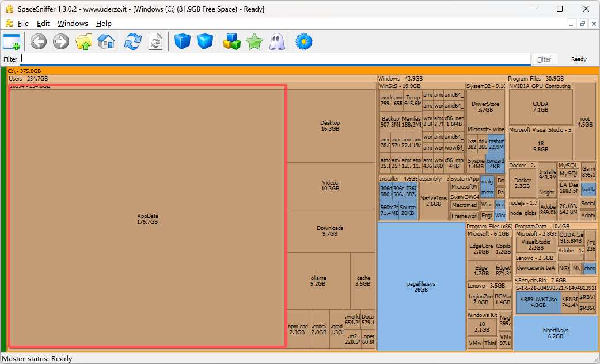Screen dimensions: 600x364
Task: Go forward to next view
Action: 61,41
